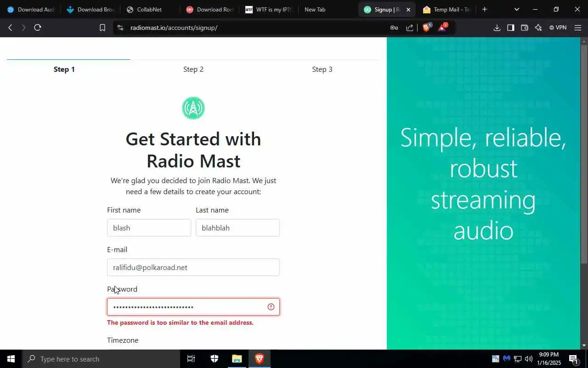Viewport: 588px width, 368px height.
Task: Click the Last name field
Action: (237, 228)
